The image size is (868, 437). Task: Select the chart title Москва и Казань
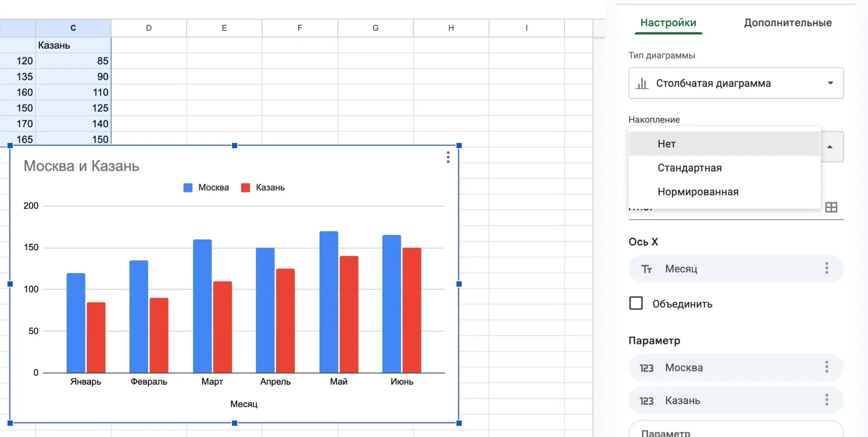point(81,166)
